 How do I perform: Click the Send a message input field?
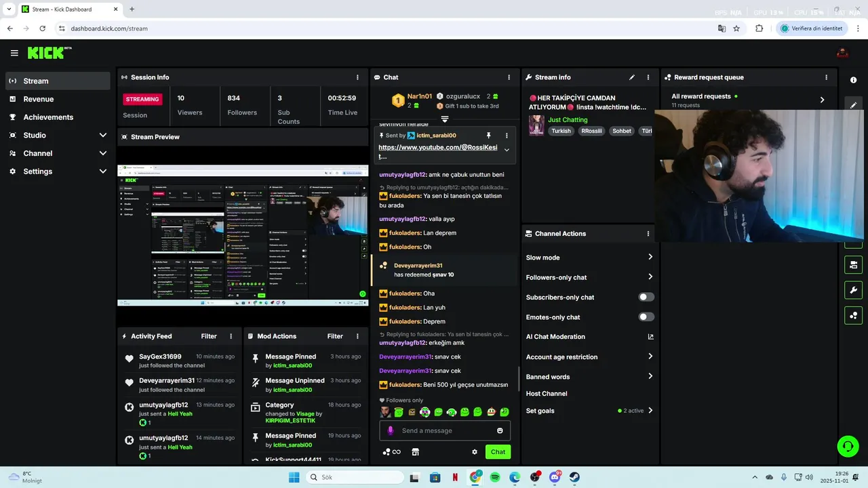coord(445,430)
